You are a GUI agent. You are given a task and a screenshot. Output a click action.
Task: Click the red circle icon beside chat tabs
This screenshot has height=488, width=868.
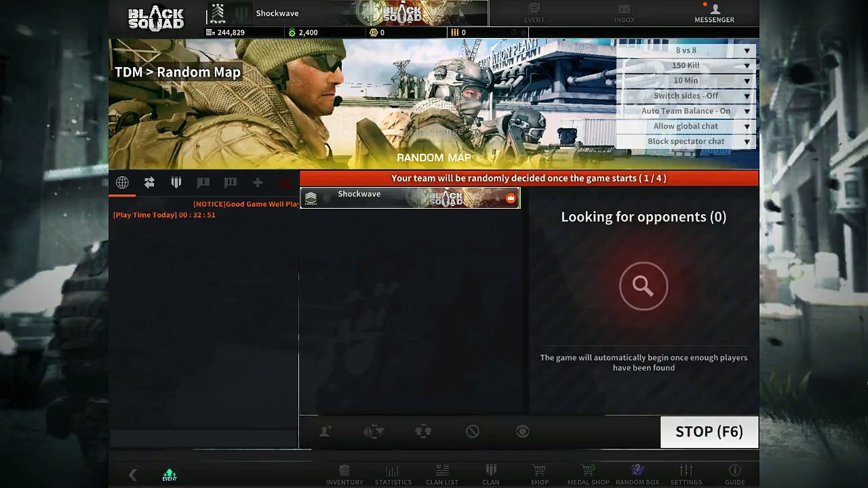285,182
